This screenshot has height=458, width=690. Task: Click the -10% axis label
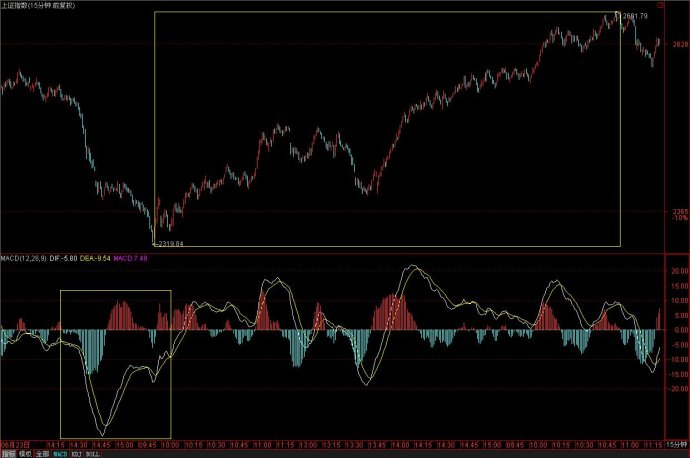[680, 218]
